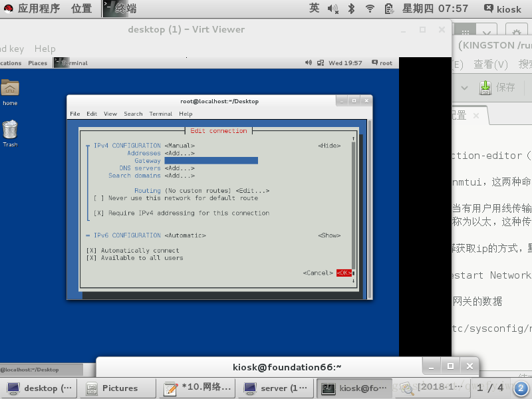The image size is (532, 399).
Task: Click <Add...> next to Addresses
Action: (180, 153)
